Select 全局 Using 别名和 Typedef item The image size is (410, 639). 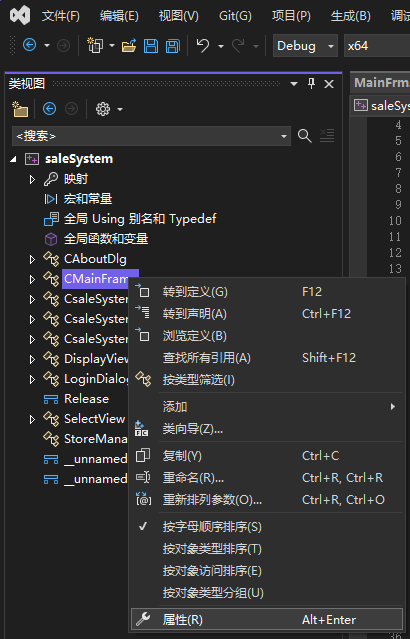coord(140,219)
